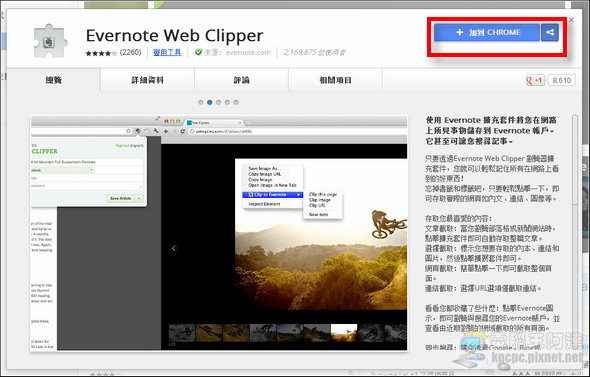
Task: Close the extension details dialog
Action: click(571, 20)
